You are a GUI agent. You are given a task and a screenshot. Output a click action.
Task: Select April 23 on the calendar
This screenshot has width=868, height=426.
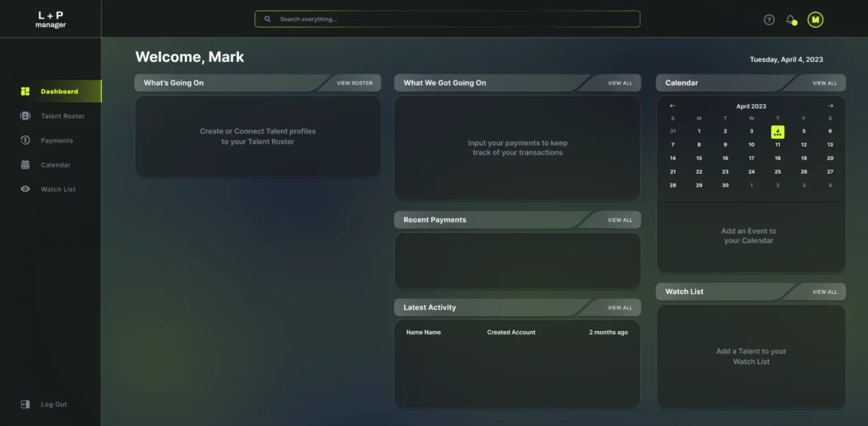726,172
